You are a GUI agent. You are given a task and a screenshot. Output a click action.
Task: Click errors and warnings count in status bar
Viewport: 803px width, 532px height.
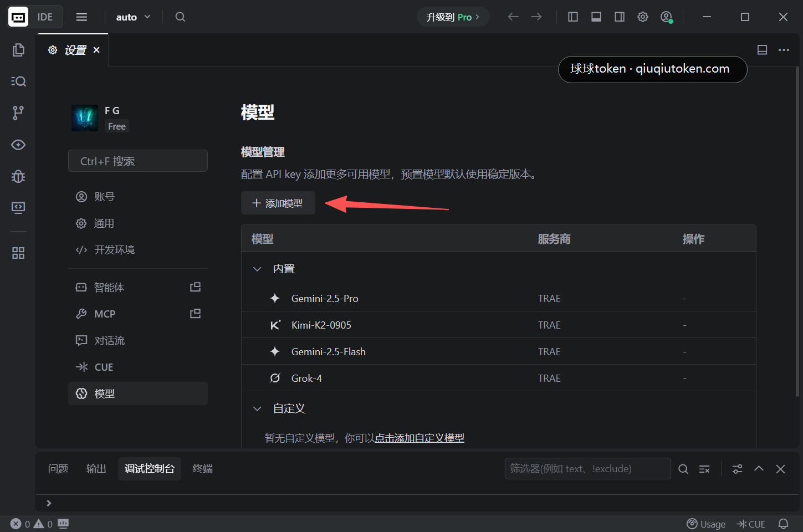click(32, 524)
